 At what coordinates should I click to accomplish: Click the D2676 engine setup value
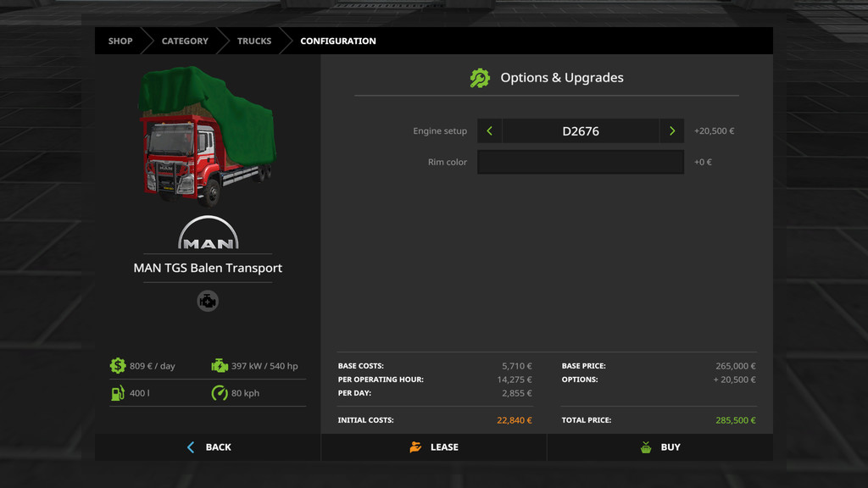pos(580,131)
